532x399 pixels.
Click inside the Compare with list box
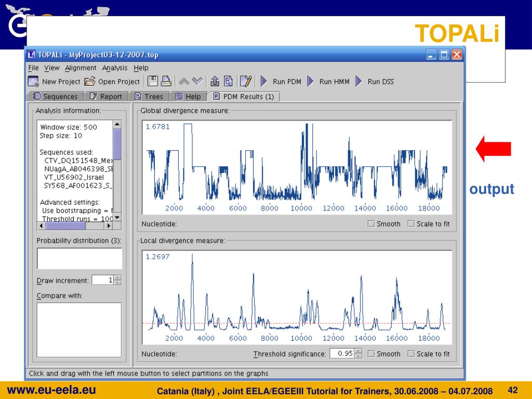click(x=79, y=330)
